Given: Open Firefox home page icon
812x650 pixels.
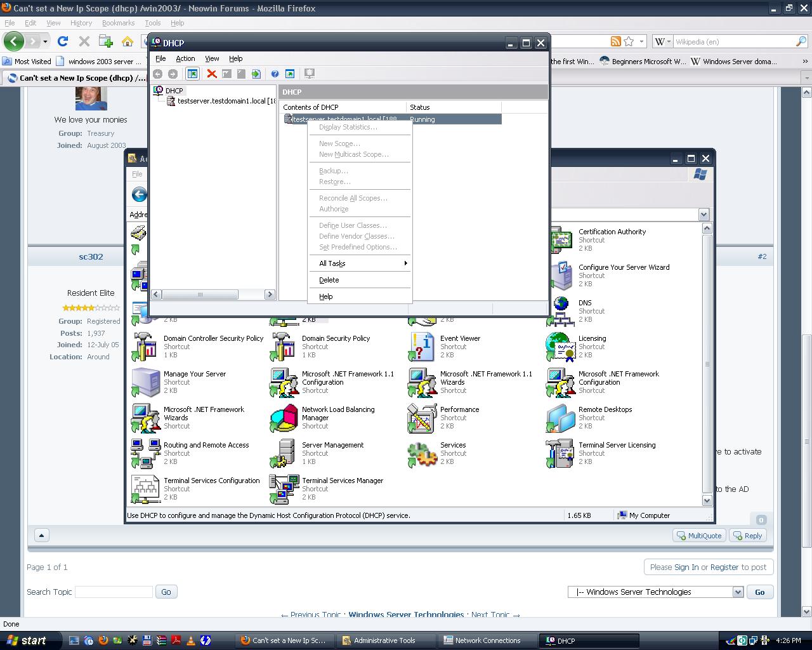Looking at the screenshot, I should [x=128, y=41].
